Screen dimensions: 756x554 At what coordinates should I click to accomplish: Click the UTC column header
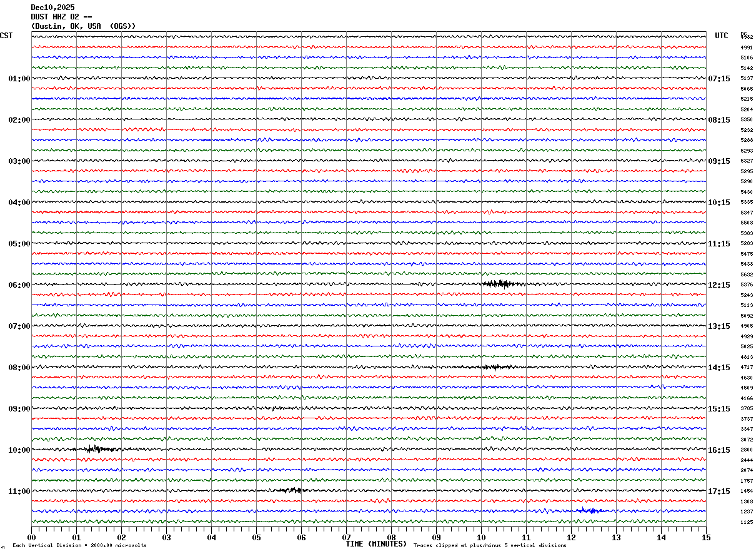coord(722,36)
